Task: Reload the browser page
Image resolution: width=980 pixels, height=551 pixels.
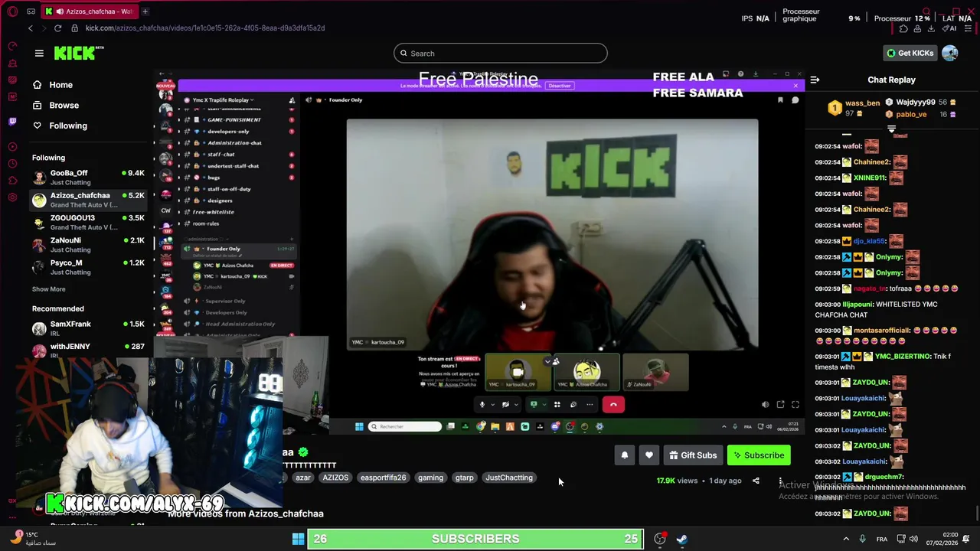Action: (57, 28)
